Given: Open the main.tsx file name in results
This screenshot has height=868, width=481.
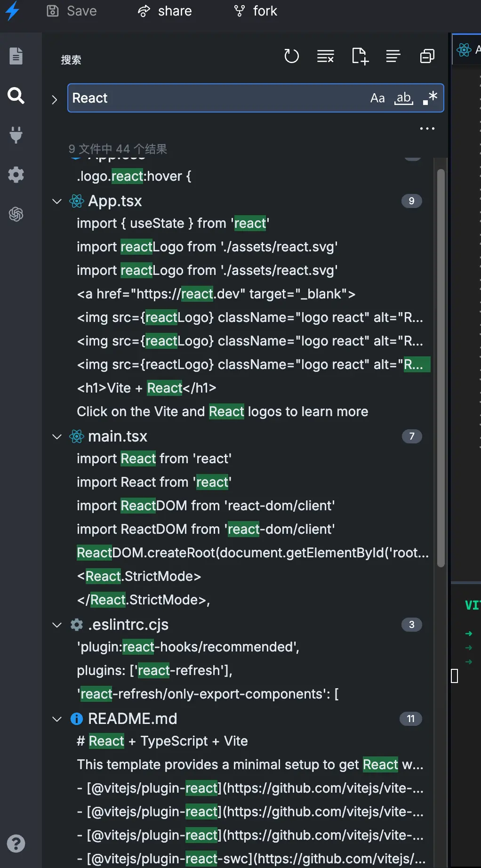Looking at the screenshot, I should (x=118, y=436).
